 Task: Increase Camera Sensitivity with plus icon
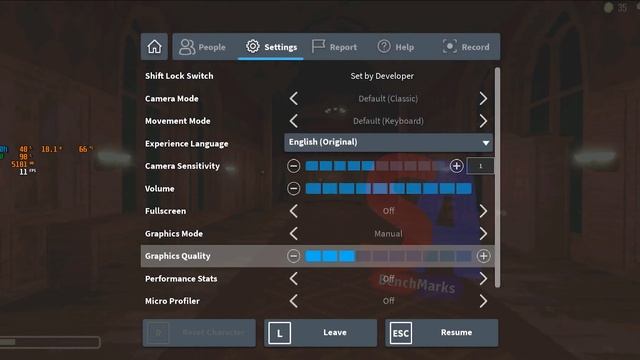456,166
